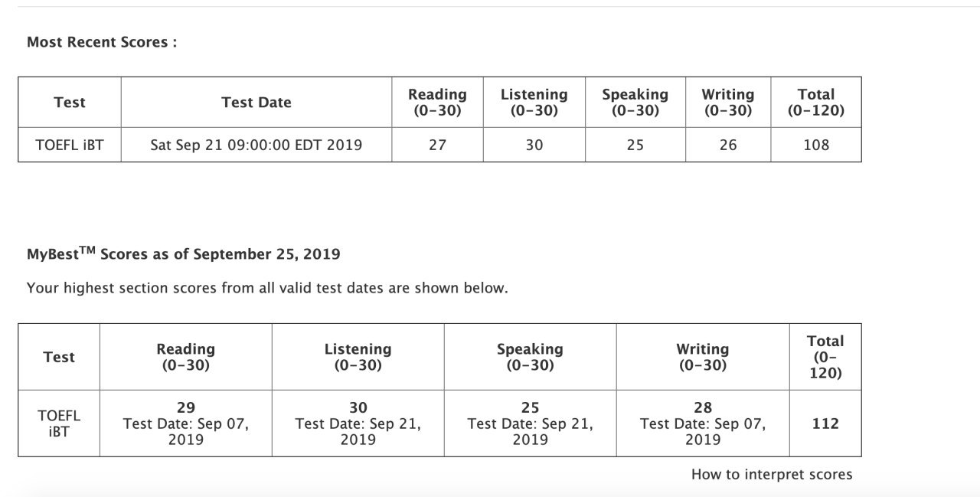Image resolution: width=980 pixels, height=497 pixels.
Task: Select the Most Recent Scores heading
Action: [102, 42]
